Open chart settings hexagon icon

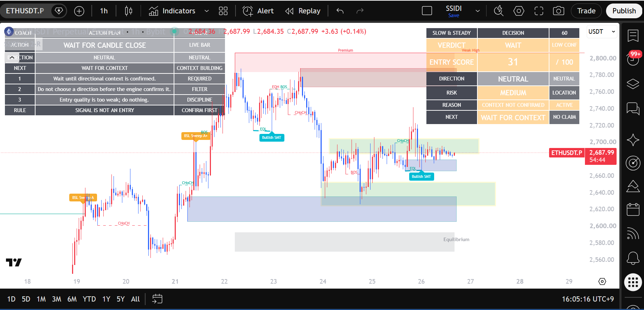[519, 11]
